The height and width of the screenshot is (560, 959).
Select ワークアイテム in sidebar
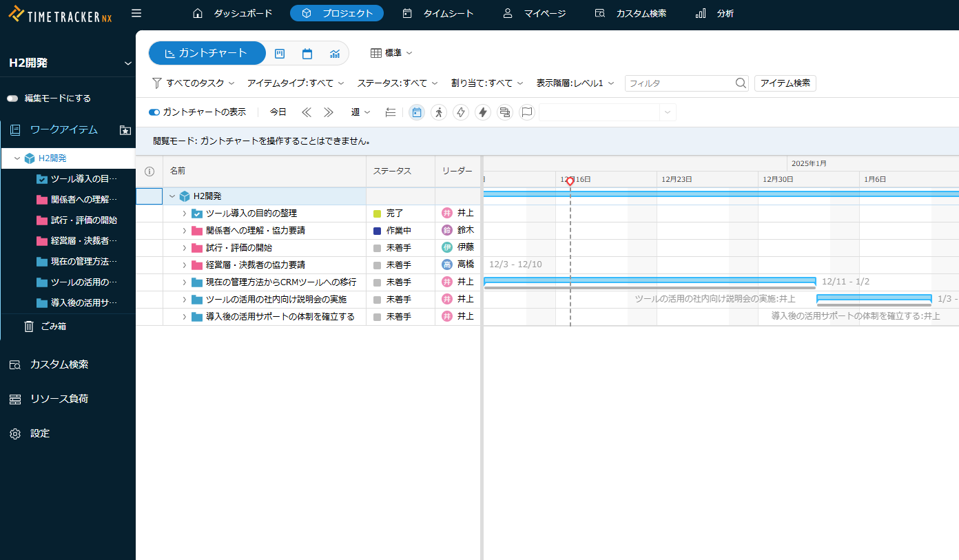pyautogui.click(x=64, y=130)
